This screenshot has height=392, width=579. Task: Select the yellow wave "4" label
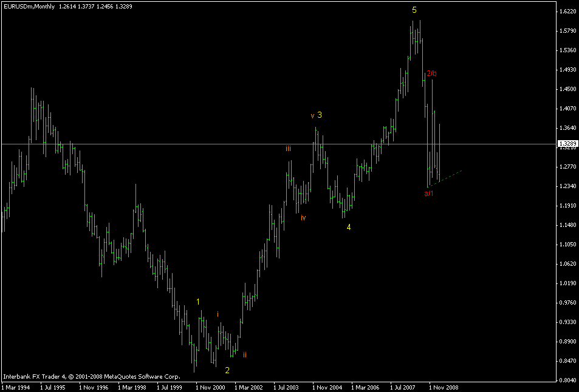coord(349,228)
